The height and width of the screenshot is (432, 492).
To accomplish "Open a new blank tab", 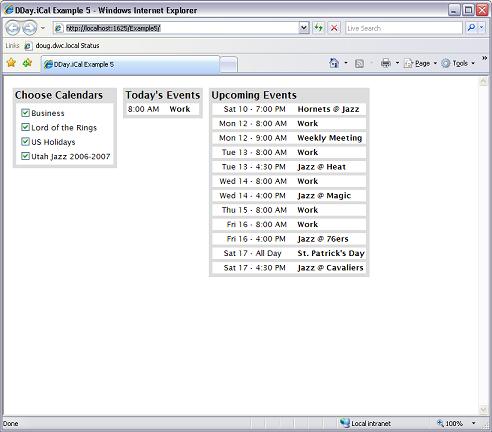I will pyautogui.click(x=229, y=65).
